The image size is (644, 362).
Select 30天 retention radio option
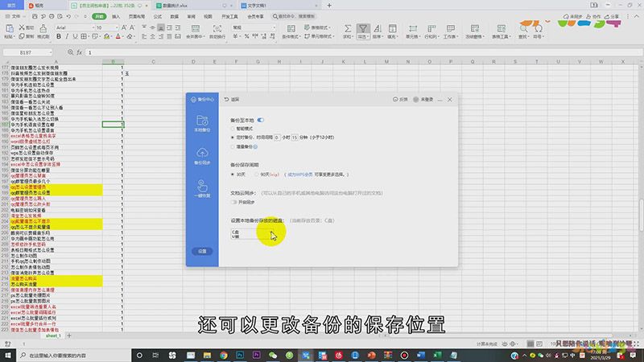[x=233, y=175]
